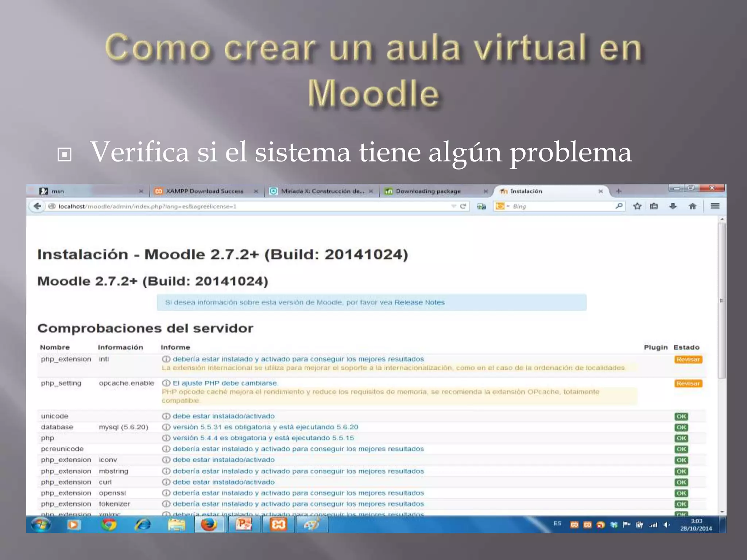This screenshot has height=560, width=747.
Task: Close the XAMPP Download Success tab
Action: coord(256,191)
